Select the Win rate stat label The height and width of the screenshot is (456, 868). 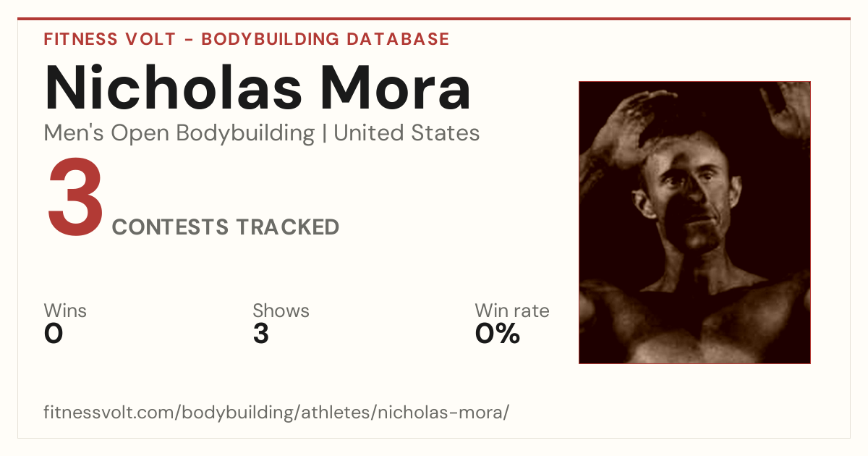[512, 311]
